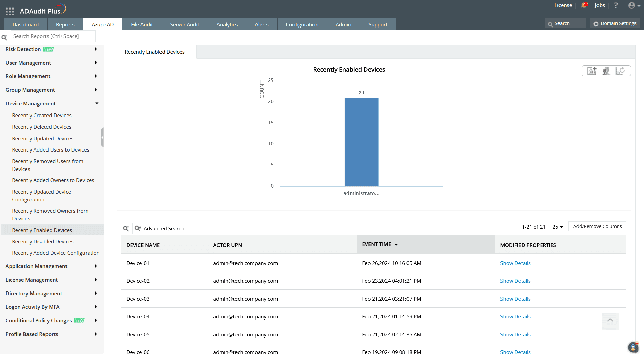The width and height of the screenshot is (644, 354).
Task: Open the help question mark icon
Action: (615, 5)
